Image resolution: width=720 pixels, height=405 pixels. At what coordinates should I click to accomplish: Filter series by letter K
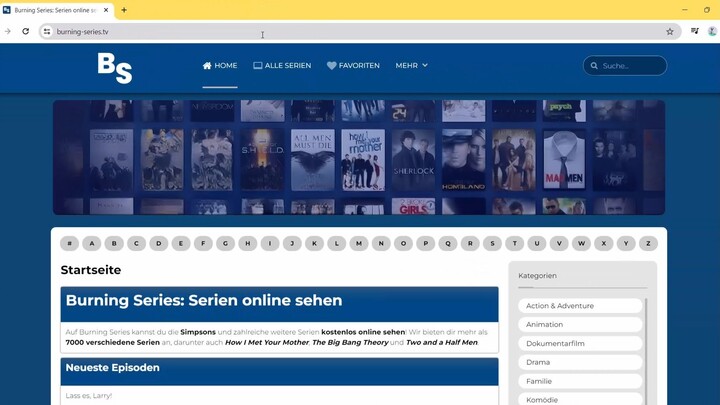(x=315, y=243)
